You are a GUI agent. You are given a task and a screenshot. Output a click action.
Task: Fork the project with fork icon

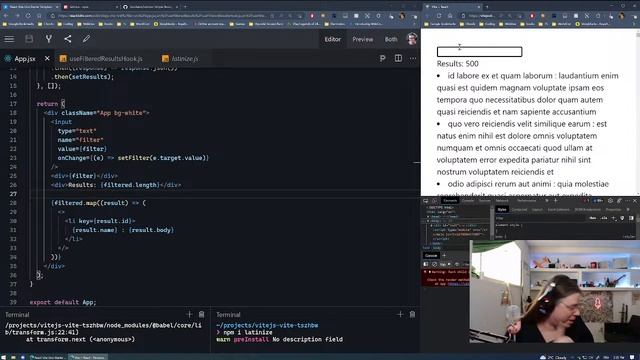49,39
